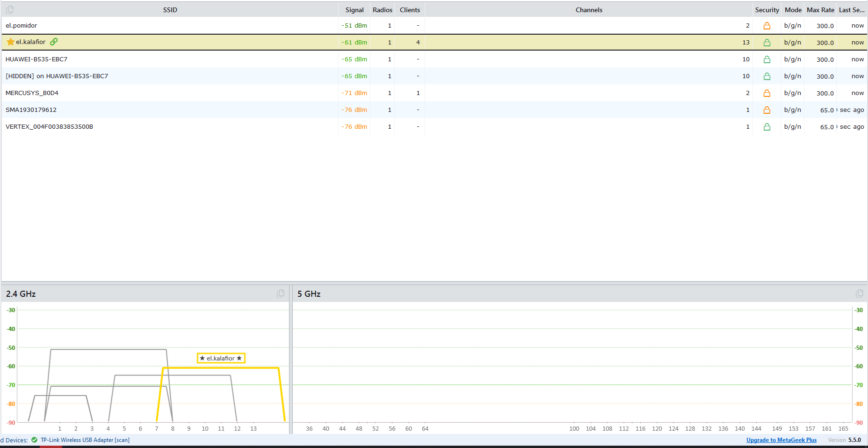Sort by the Channels column header
Image resolution: width=868 pixels, height=448 pixels.
pyautogui.click(x=589, y=10)
